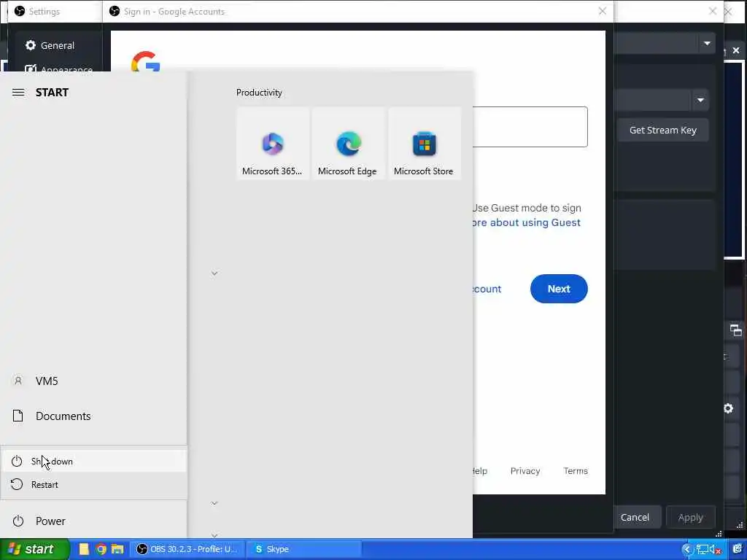Open the Privacy link on sign-in page
Image resolution: width=747 pixels, height=560 pixels.
click(x=525, y=471)
